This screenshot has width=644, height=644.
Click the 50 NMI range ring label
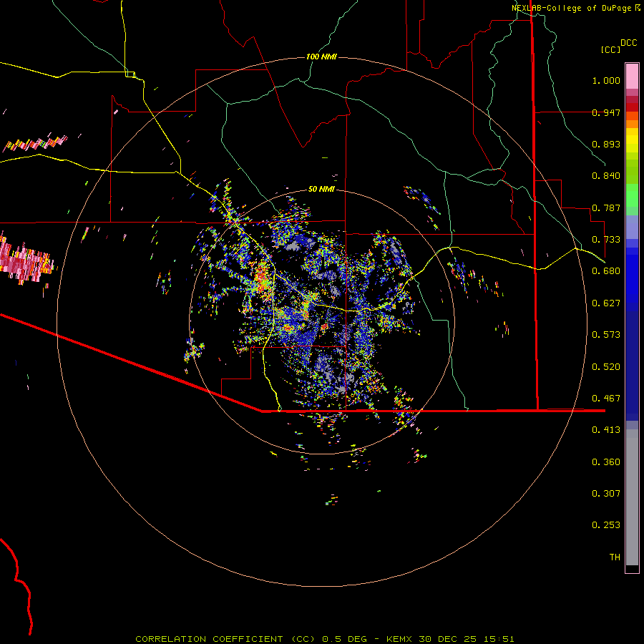[x=321, y=189]
